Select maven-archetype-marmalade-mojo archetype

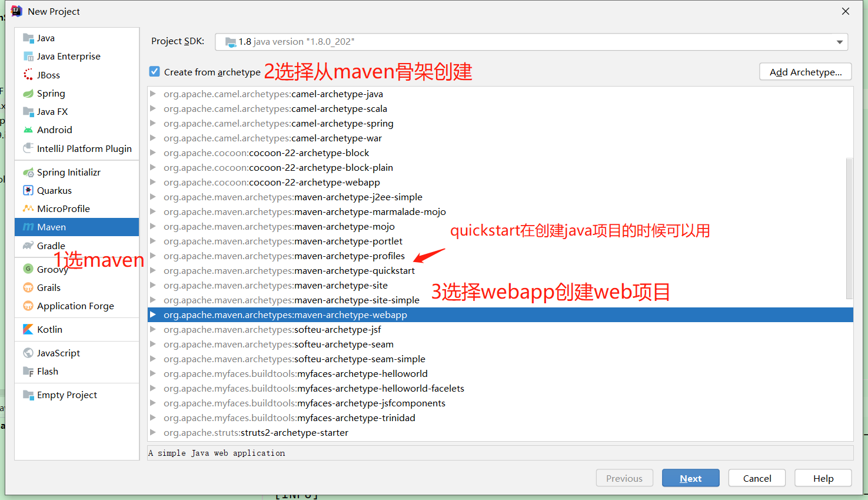(x=500, y=211)
